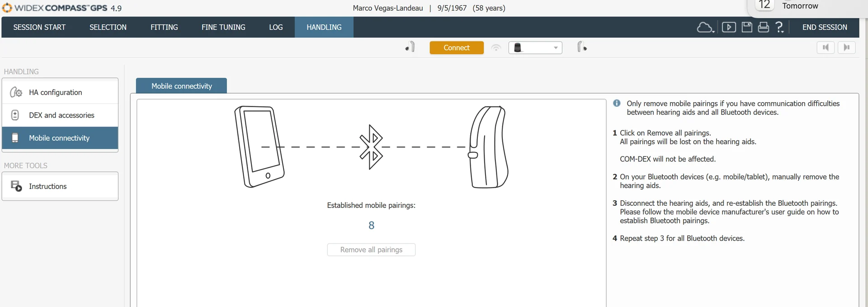Click the wireless signal icon beside Connect
Screen dimensions: 868x307
click(x=496, y=47)
